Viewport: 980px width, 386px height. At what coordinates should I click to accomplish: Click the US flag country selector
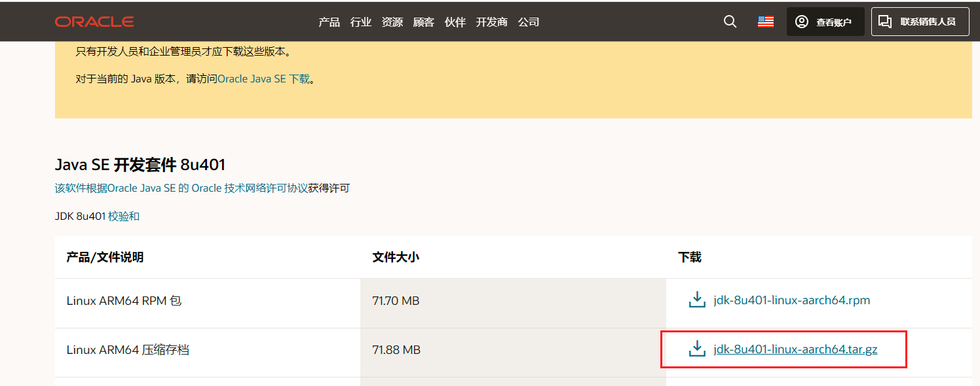click(x=765, y=22)
